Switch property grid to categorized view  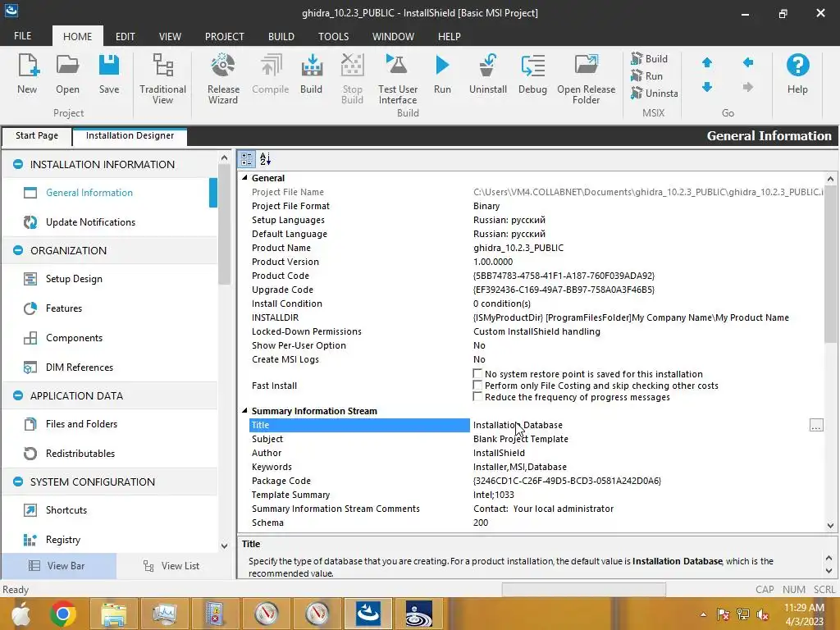point(247,159)
